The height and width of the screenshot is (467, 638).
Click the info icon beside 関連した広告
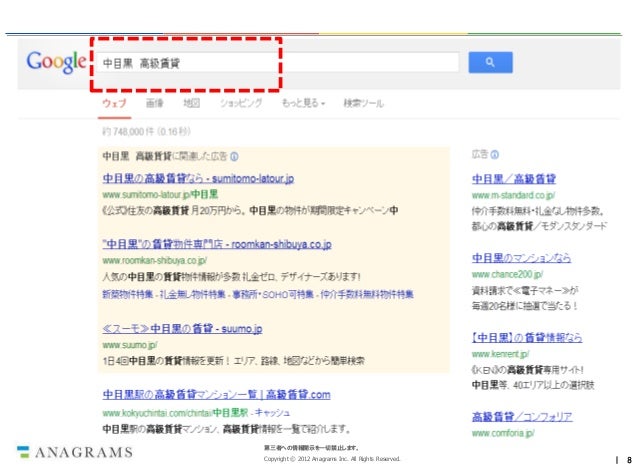pyautogui.click(x=234, y=157)
